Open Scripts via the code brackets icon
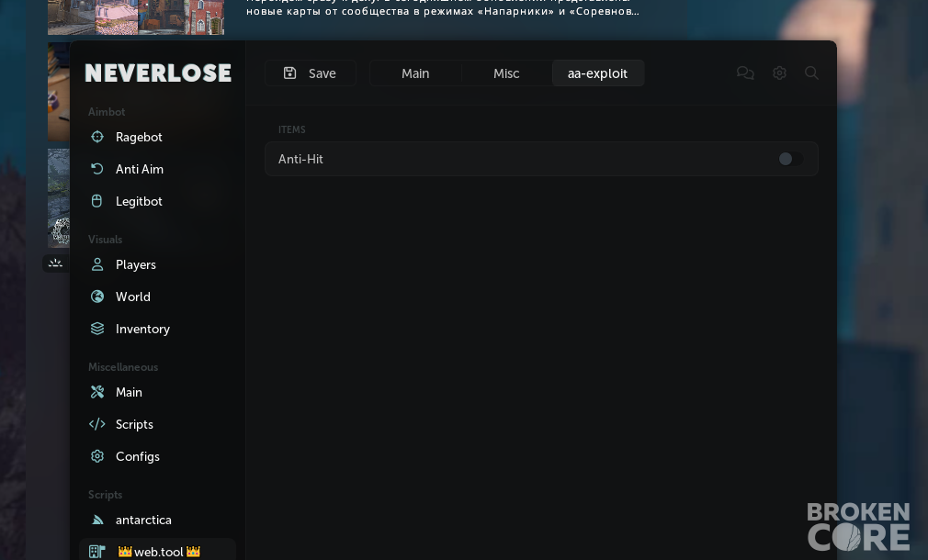Viewport: 928px width, 560px height. point(97,424)
